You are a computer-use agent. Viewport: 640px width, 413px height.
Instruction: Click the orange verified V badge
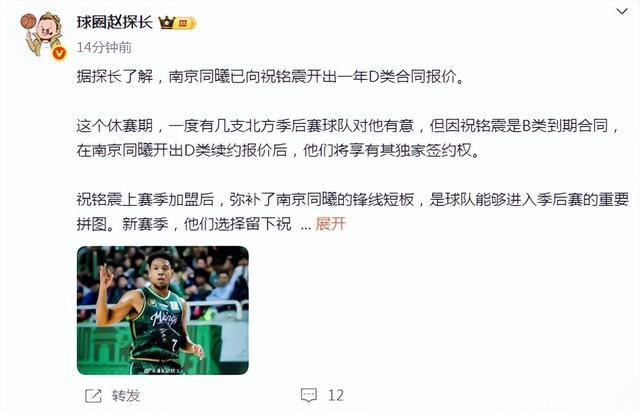point(59,53)
